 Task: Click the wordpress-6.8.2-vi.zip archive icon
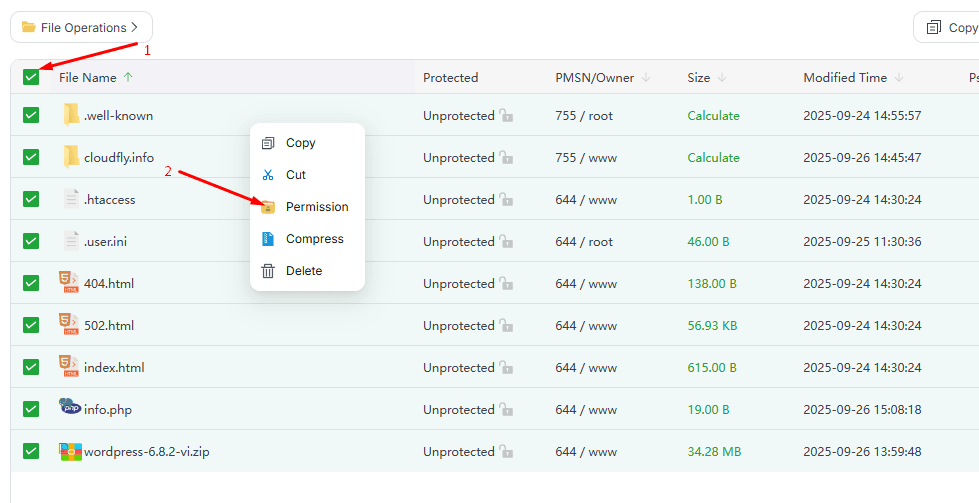tap(70, 452)
